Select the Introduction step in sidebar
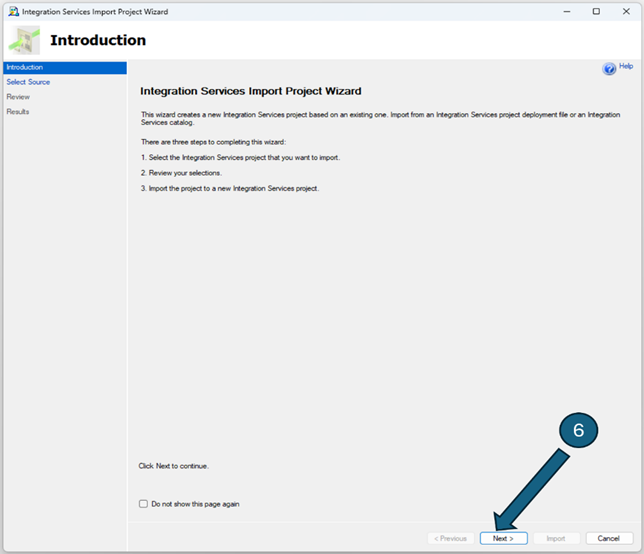The width and height of the screenshot is (644, 554). 65,67
